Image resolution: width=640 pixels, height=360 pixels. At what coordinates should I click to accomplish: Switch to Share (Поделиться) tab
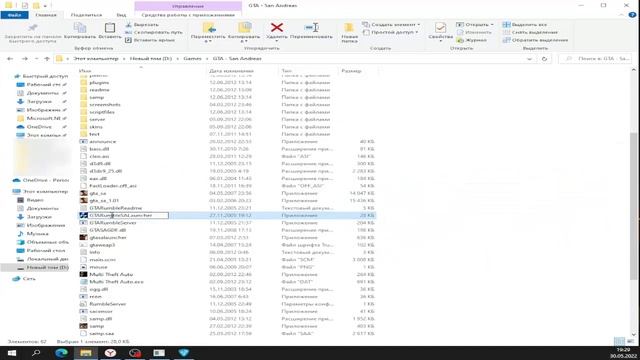(87, 15)
